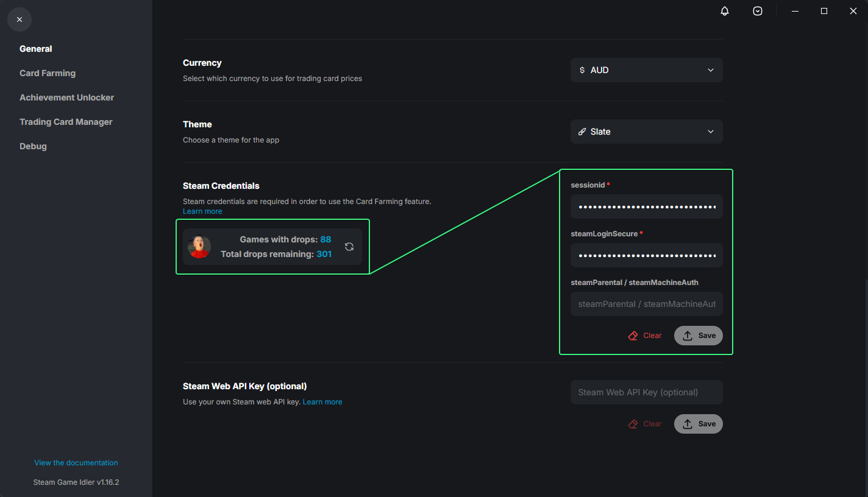The height and width of the screenshot is (497, 868).
Task: Click the user avatar thumbnail
Action: [199, 247]
